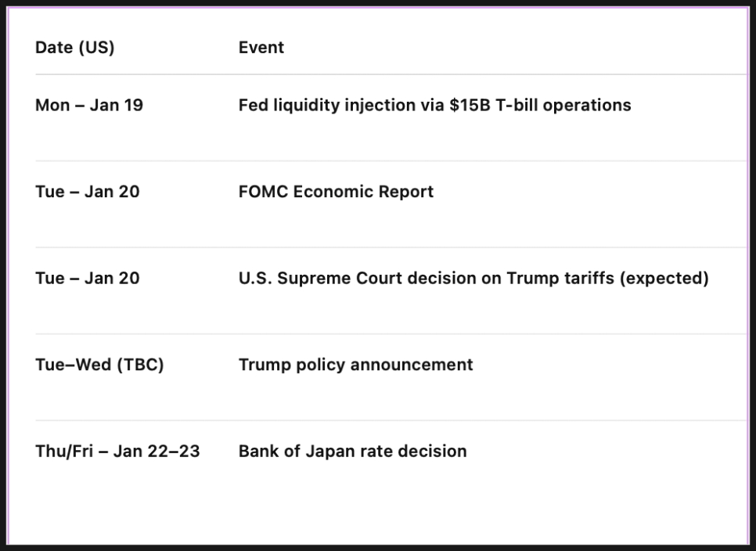Click the word (expected) in tariffs row
The image size is (756, 551).
(x=664, y=278)
